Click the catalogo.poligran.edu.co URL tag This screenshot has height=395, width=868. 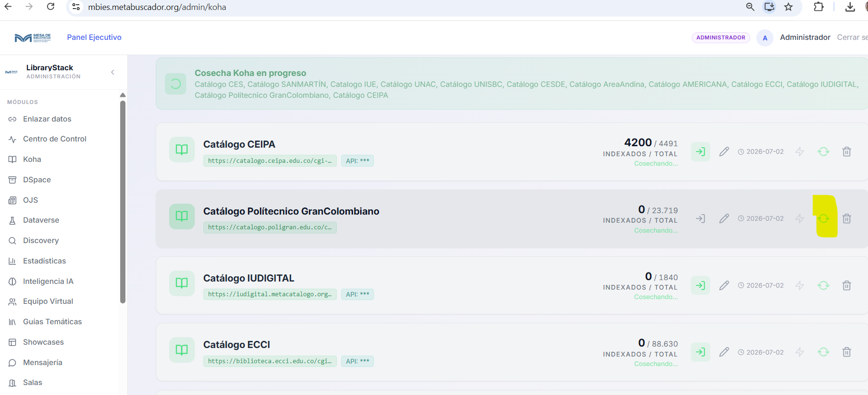tap(270, 227)
